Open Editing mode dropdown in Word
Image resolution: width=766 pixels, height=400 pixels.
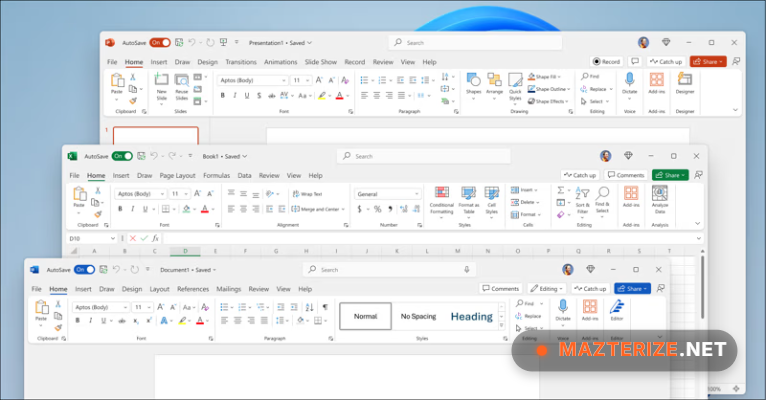[x=547, y=289]
